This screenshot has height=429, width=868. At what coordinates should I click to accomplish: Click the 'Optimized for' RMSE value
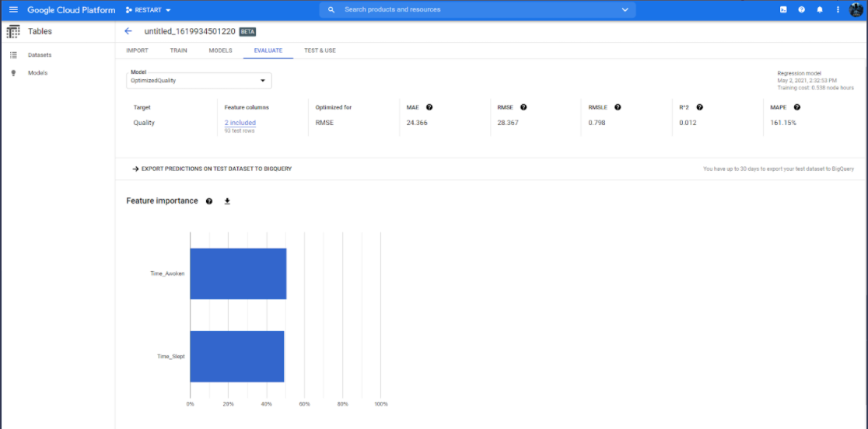pos(324,123)
